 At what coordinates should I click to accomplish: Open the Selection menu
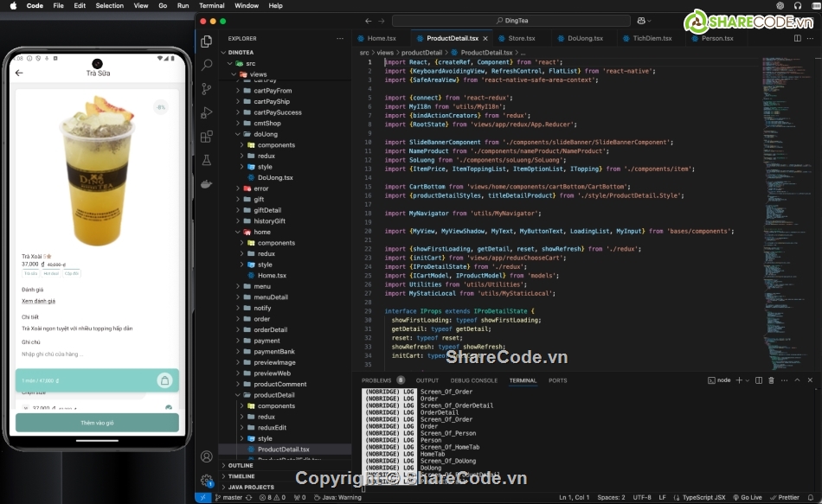click(x=110, y=6)
